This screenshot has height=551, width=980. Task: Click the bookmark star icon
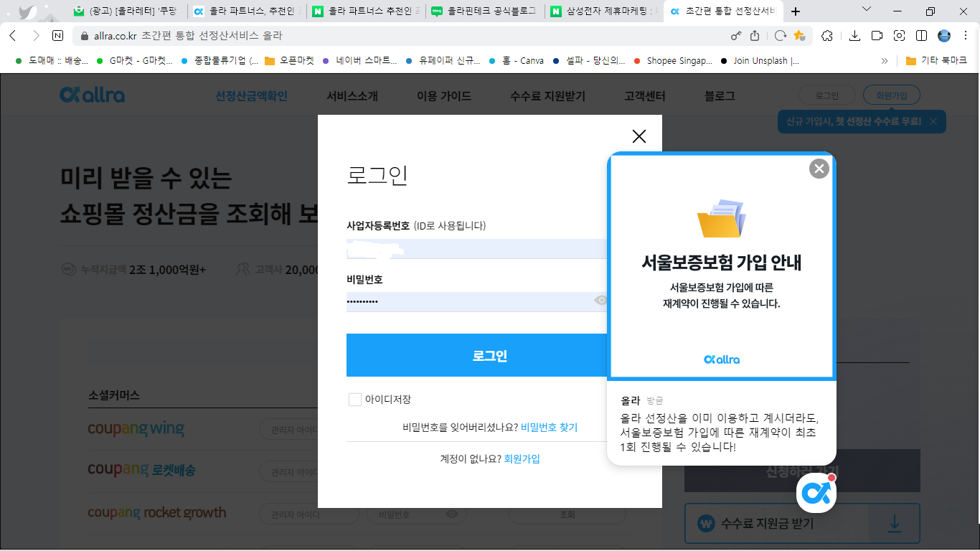[799, 36]
